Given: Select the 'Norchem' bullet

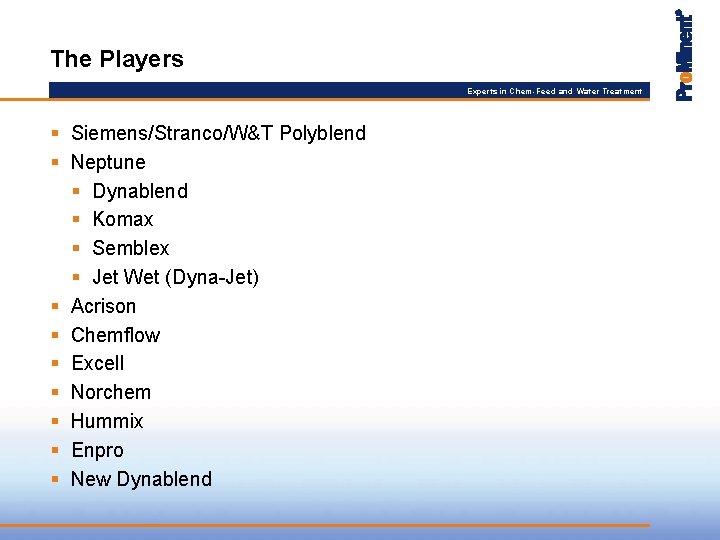Looking at the screenshot, I should tap(111, 392).
